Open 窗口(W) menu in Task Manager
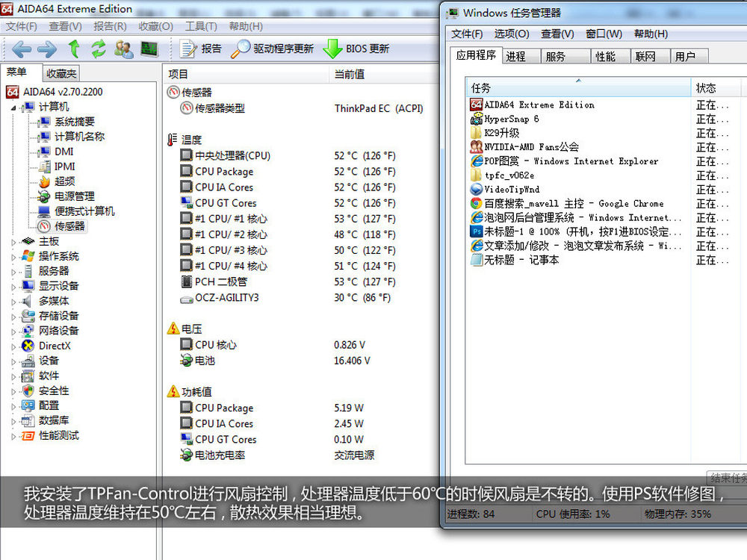Viewport: 747px width, 560px height. 604,34
